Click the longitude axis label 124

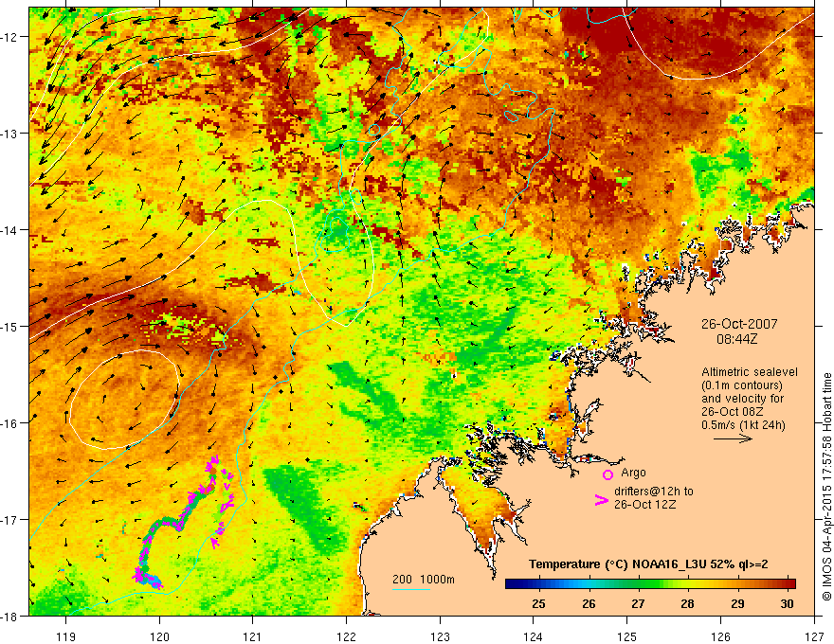point(534,636)
